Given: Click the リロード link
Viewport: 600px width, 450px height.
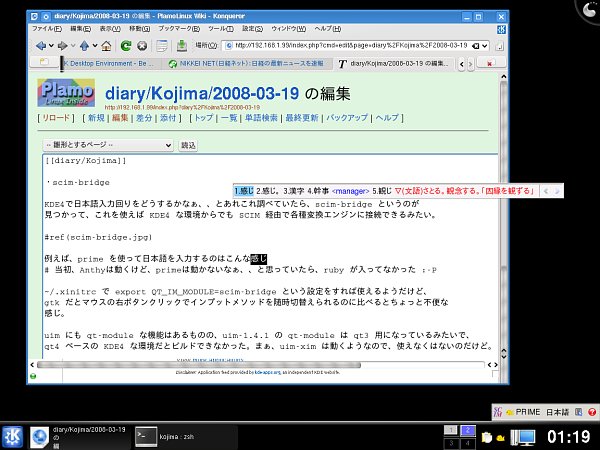Looking at the screenshot, I should [56, 118].
